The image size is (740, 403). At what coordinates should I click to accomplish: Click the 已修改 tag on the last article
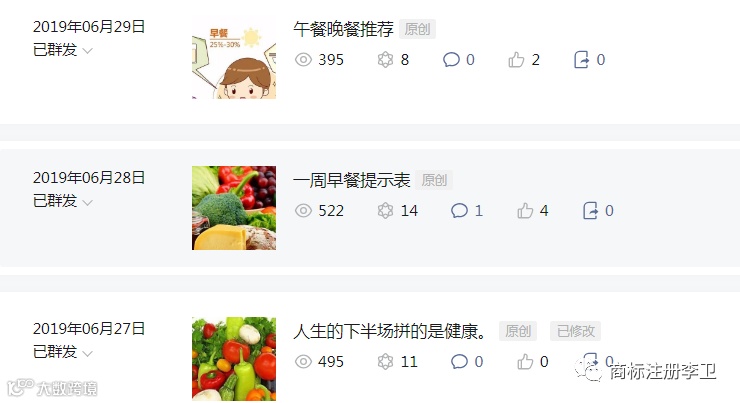coord(575,331)
